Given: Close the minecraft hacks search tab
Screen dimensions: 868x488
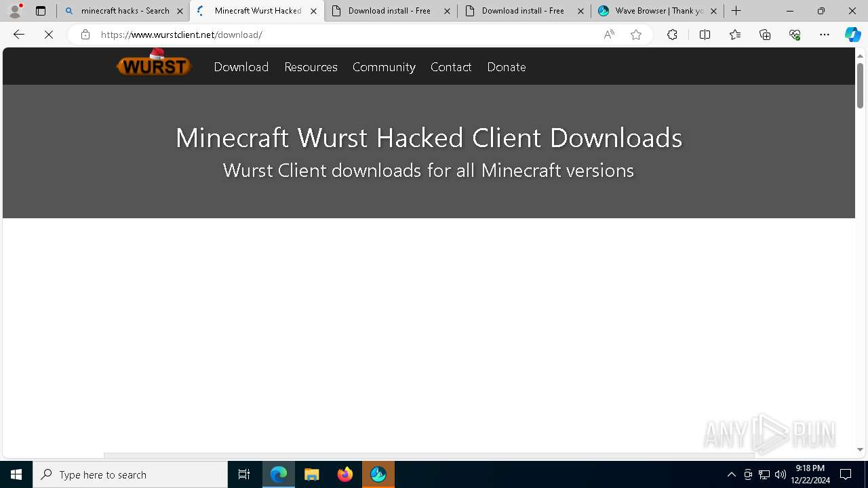Looking at the screenshot, I should coord(180,11).
